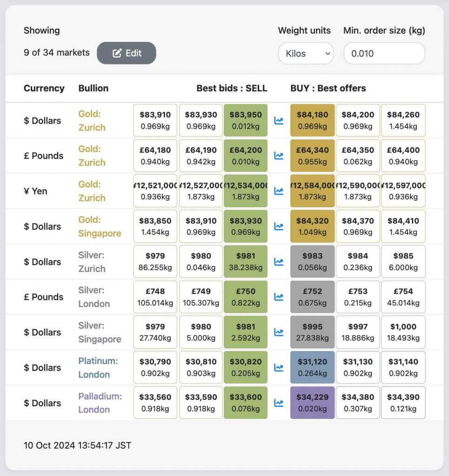Open the Weight units dropdown
This screenshot has height=476, width=449.
(x=306, y=53)
